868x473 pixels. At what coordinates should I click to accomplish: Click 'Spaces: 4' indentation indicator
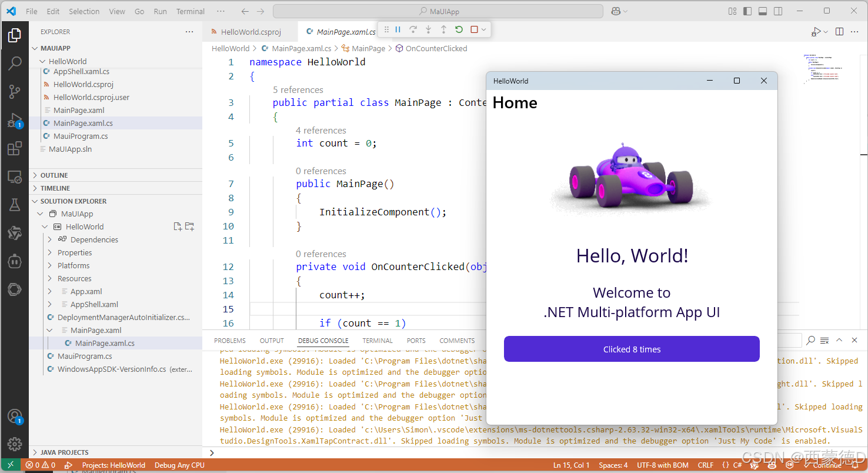coord(613,465)
